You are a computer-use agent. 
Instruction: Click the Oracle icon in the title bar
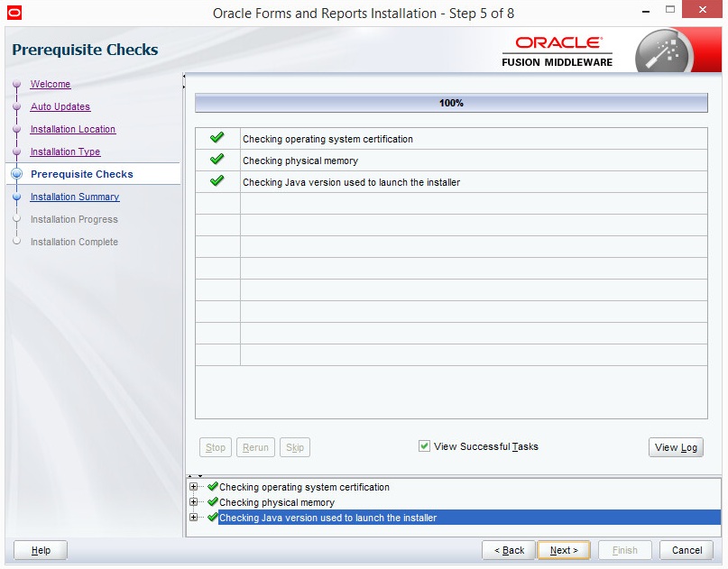point(14,13)
